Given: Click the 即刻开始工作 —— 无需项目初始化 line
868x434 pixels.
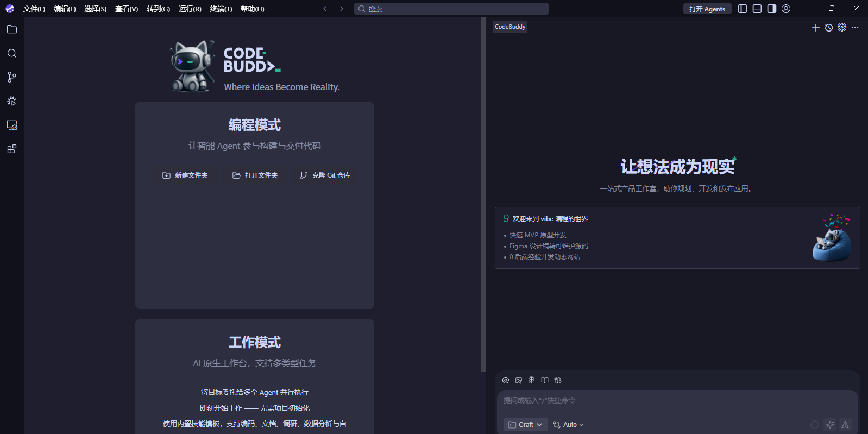Looking at the screenshot, I should click(255, 408).
